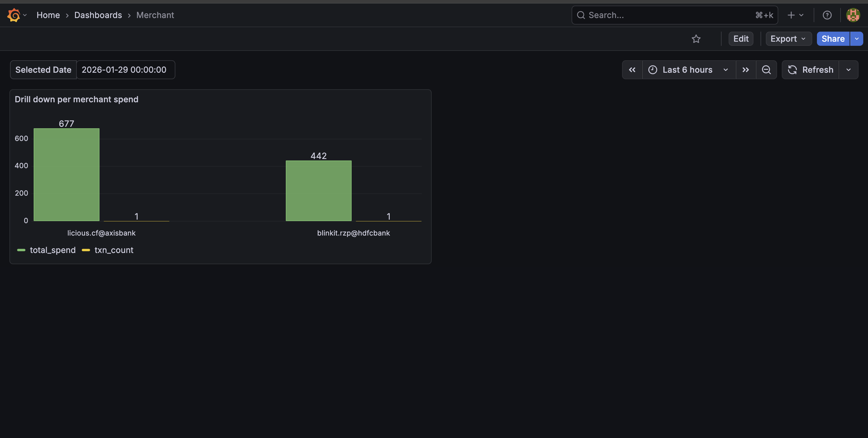Image resolution: width=868 pixels, height=438 pixels.
Task: Click the blue Share button
Action: 833,39
